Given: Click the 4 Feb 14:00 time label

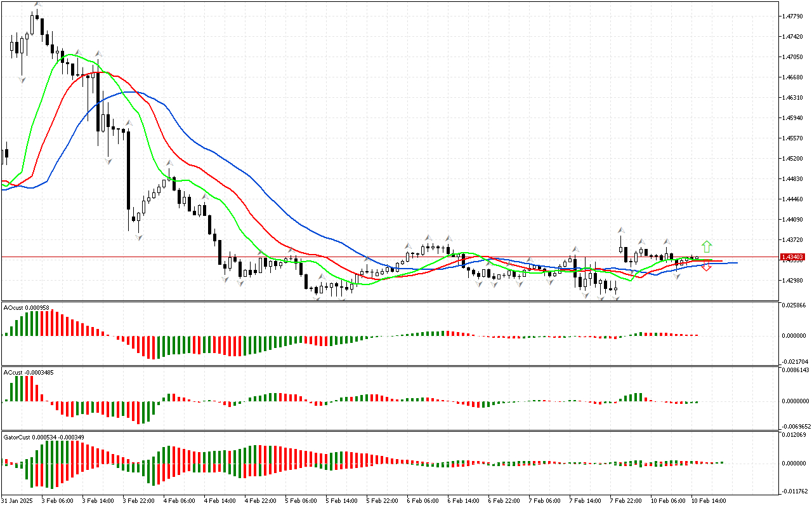Looking at the screenshot, I should (x=219, y=501).
